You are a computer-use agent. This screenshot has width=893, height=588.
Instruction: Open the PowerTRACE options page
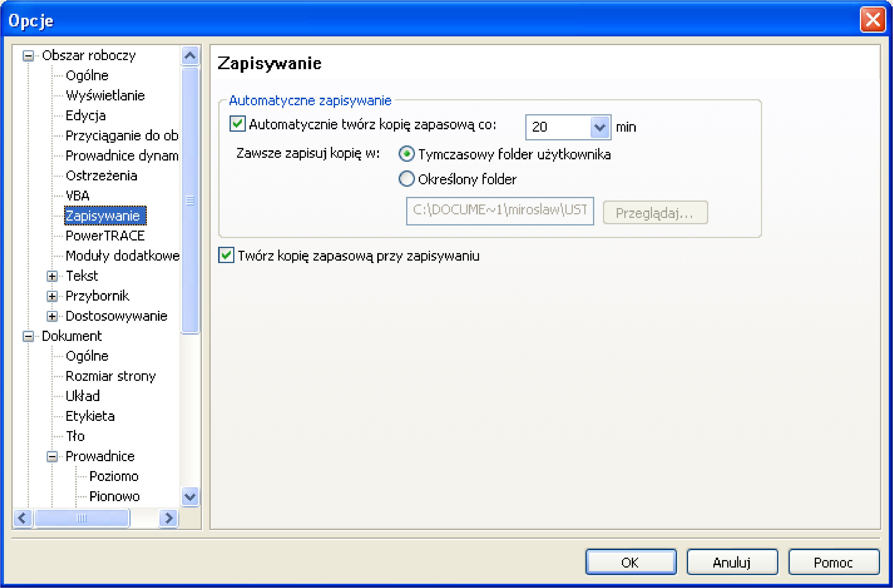(105, 235)
